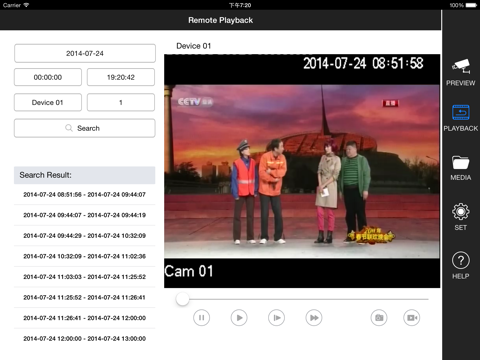Pause playback with the pause button
This screenshot has width=480, height=360.
[x=202, y=318]
